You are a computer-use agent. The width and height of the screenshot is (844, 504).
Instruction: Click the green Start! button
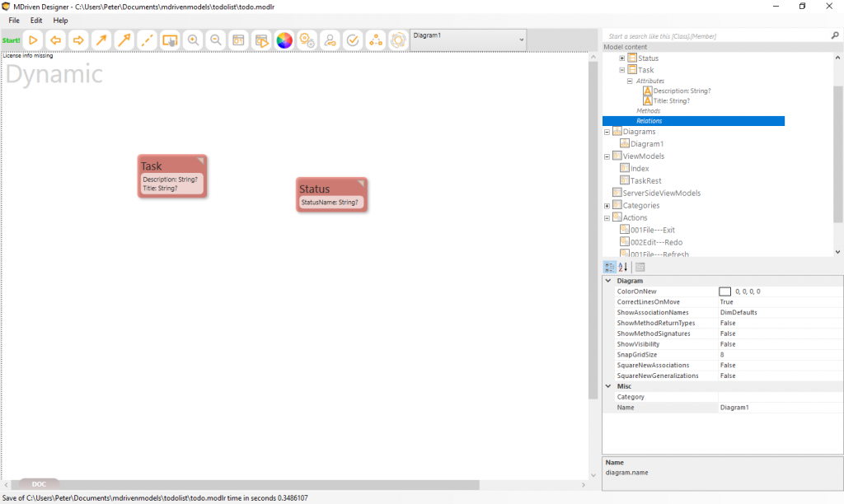tap(11, 40)
